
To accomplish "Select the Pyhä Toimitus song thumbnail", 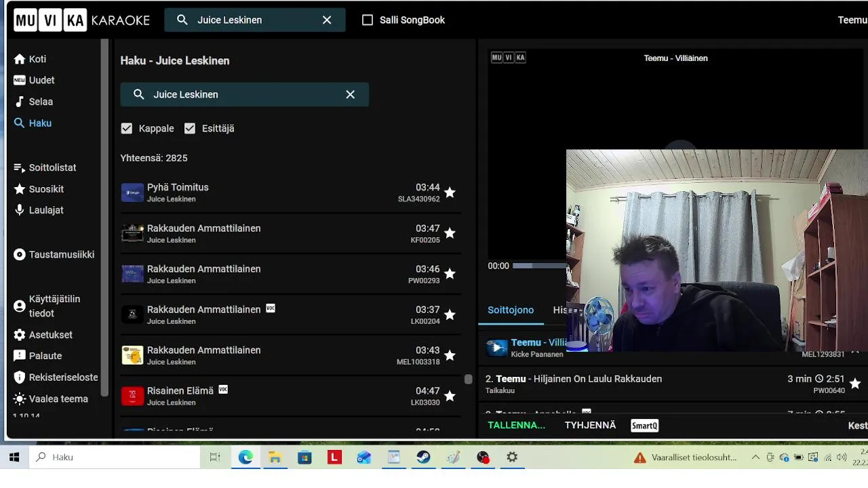I will click(132, 192).
